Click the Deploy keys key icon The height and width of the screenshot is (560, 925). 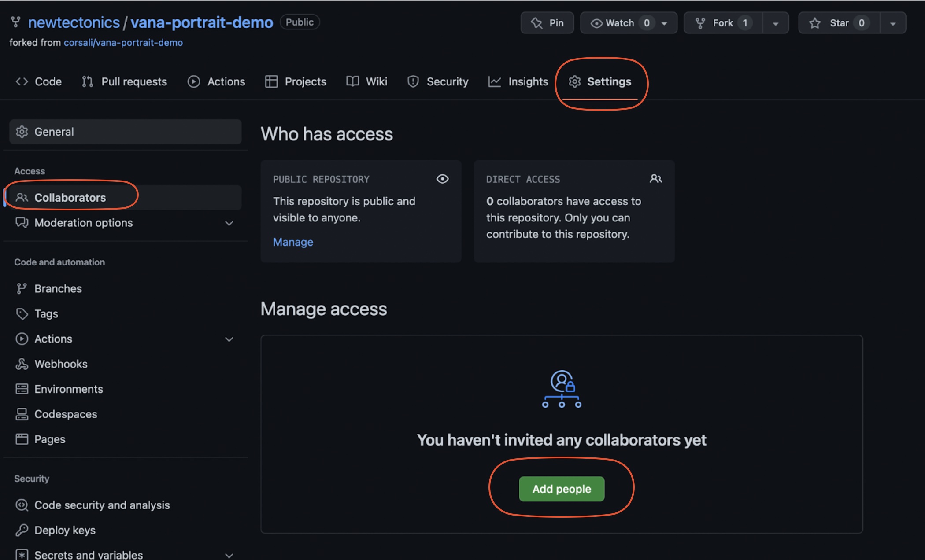click(x=22, y=530)
